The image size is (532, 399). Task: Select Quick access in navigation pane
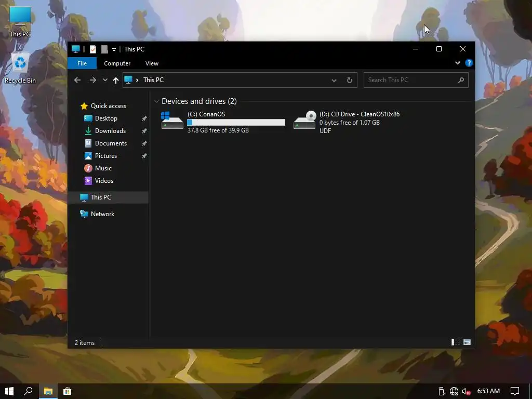pos(108,106)
